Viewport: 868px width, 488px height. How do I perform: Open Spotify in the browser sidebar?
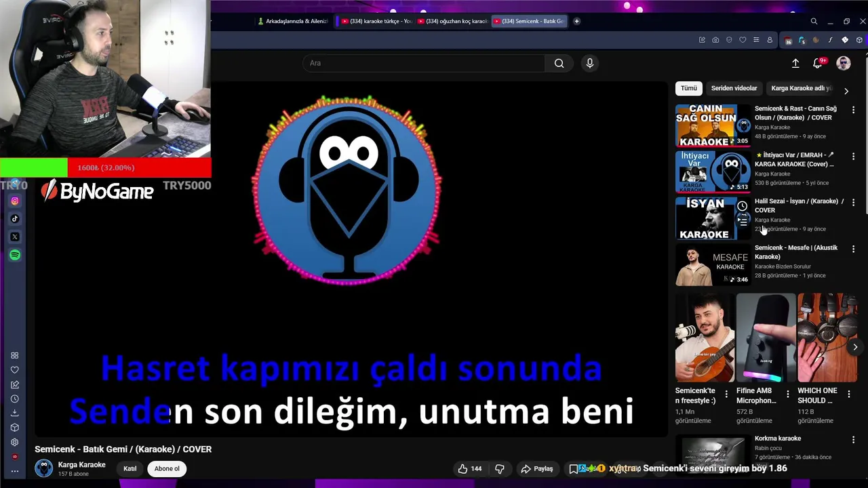(15, 255)
